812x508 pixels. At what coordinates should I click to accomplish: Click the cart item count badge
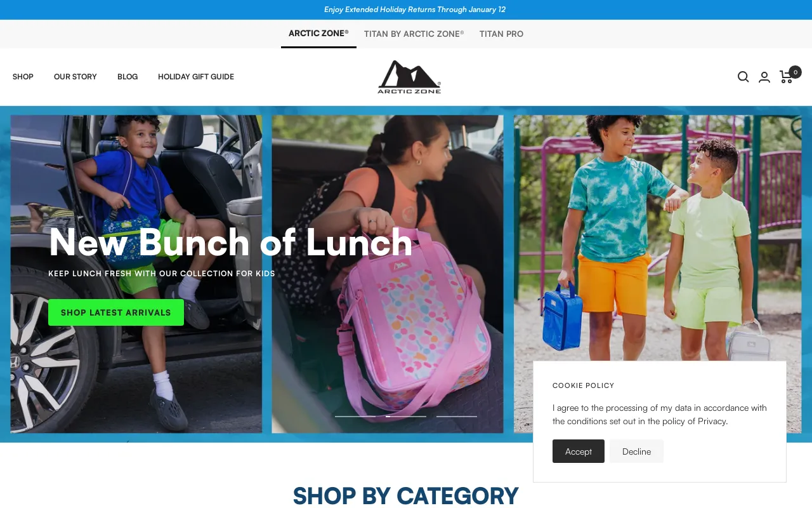(796, 72)
